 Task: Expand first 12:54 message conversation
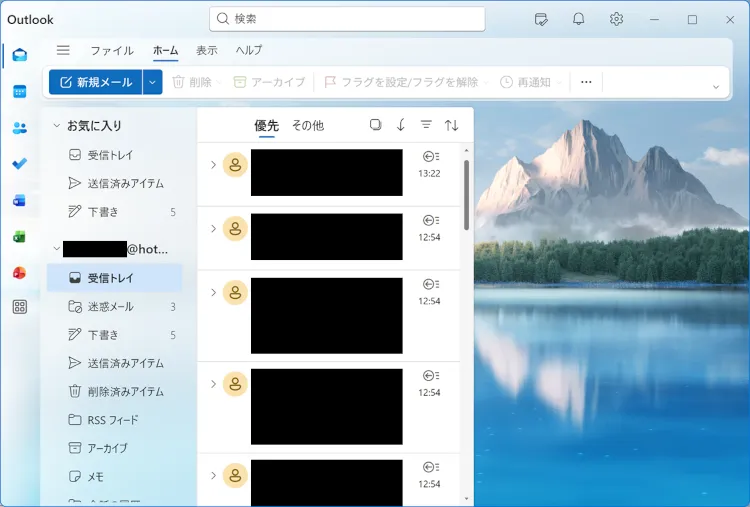click(x=213, y=229)
